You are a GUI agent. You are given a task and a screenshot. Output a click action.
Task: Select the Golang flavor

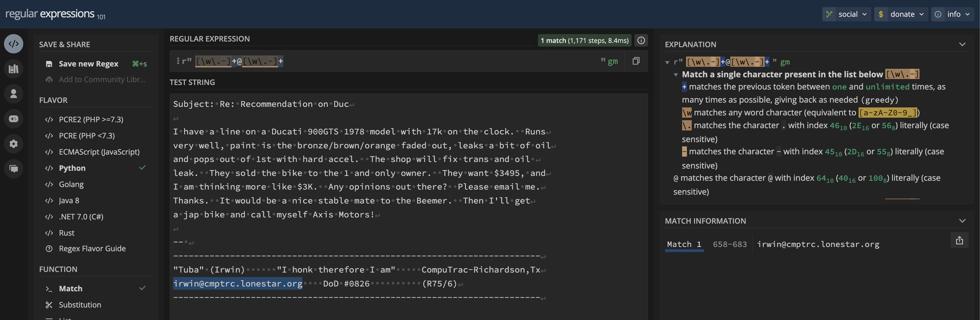pos(71,184)
